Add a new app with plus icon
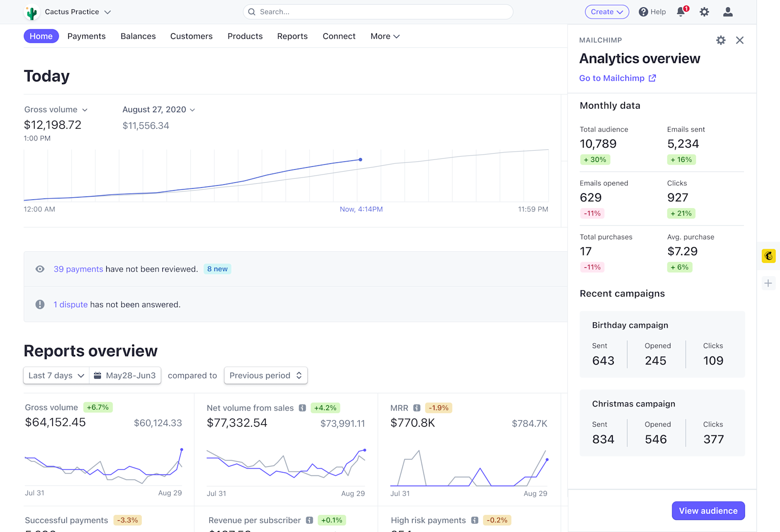Screen dimensions: 780x532 [x=768, y=283]
